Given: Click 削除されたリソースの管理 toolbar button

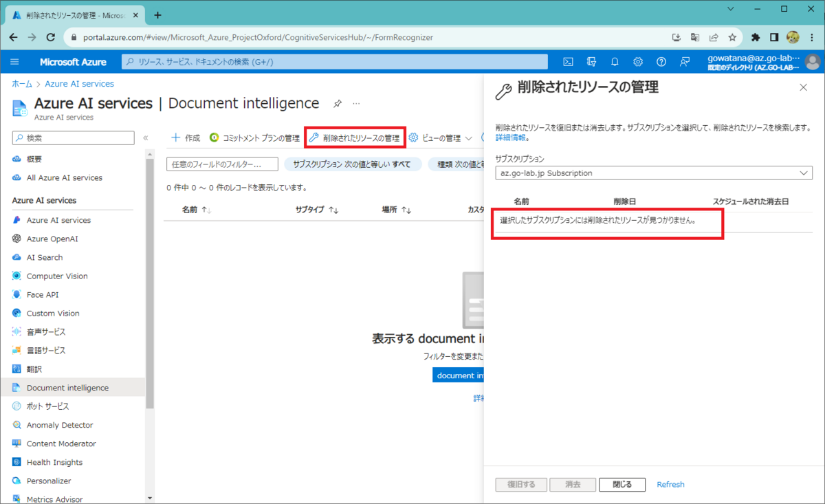Looking at the screenshot, I should coord(355,138).
